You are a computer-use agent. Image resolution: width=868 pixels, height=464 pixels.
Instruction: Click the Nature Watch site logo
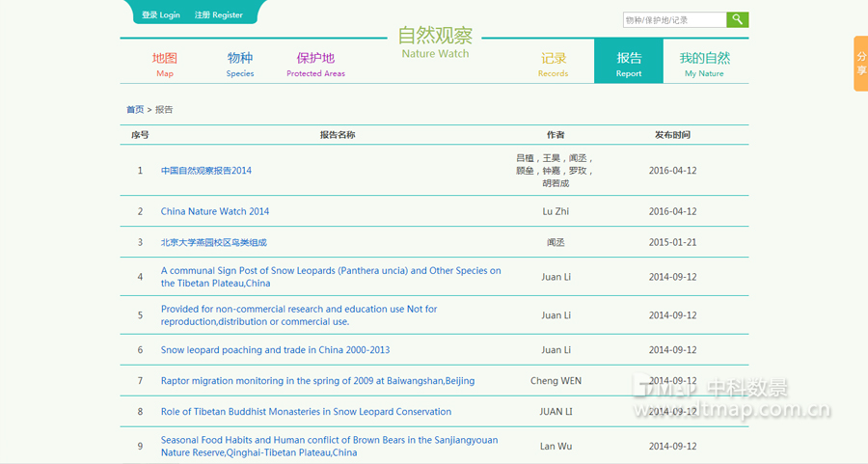(435, 42)
